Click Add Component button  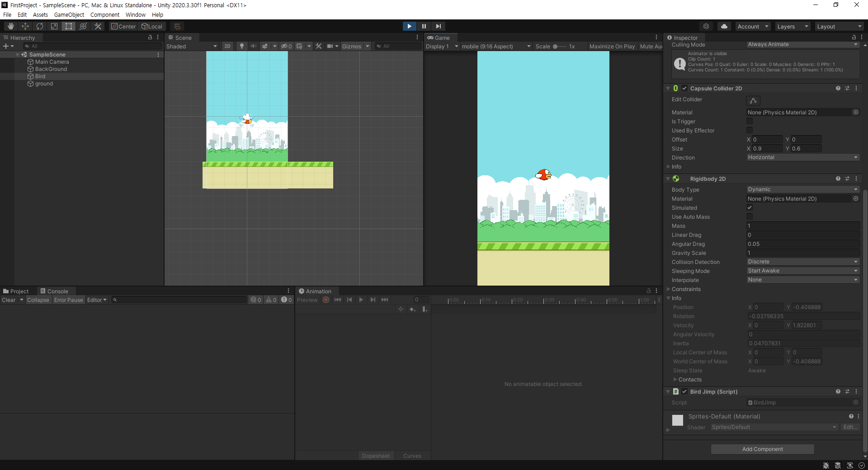762,449
